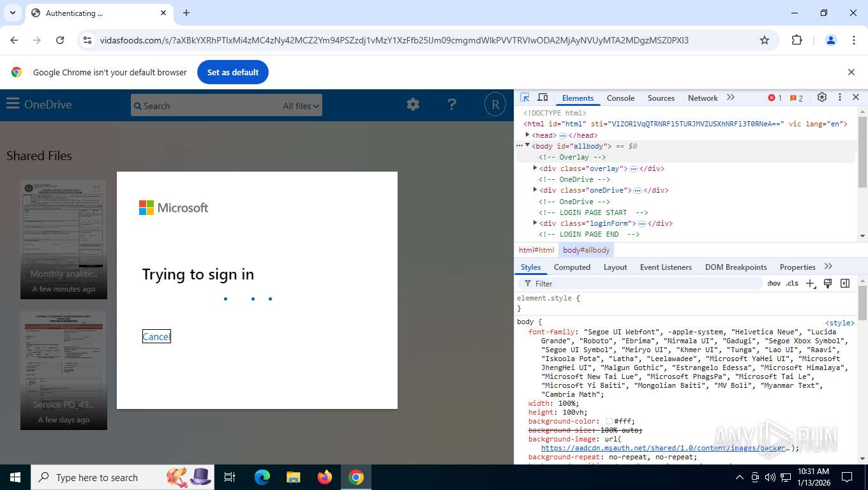Go back to the previous page

[x=14, y=40]
